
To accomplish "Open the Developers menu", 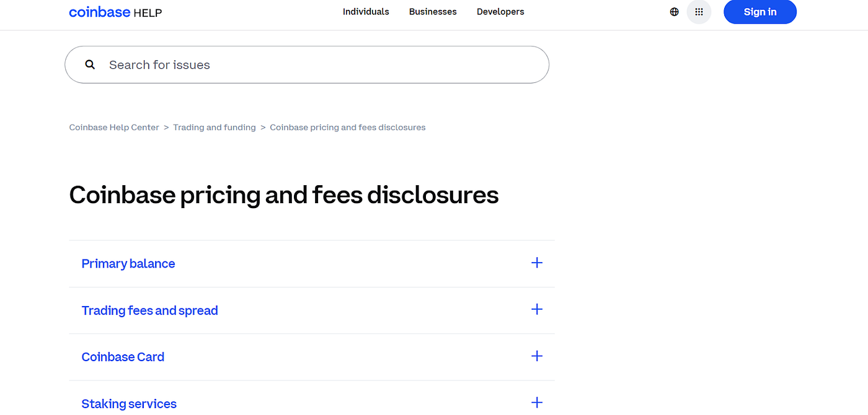I will click(x=500, y=12).
